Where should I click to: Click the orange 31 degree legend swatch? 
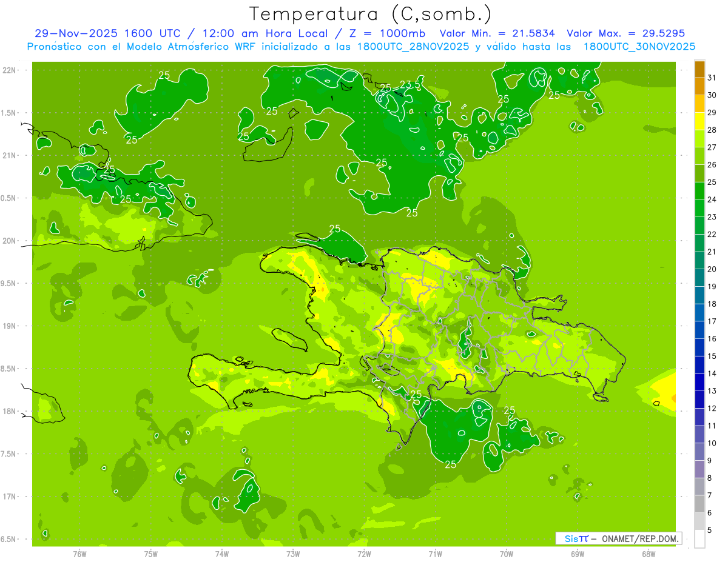(699, 69)
